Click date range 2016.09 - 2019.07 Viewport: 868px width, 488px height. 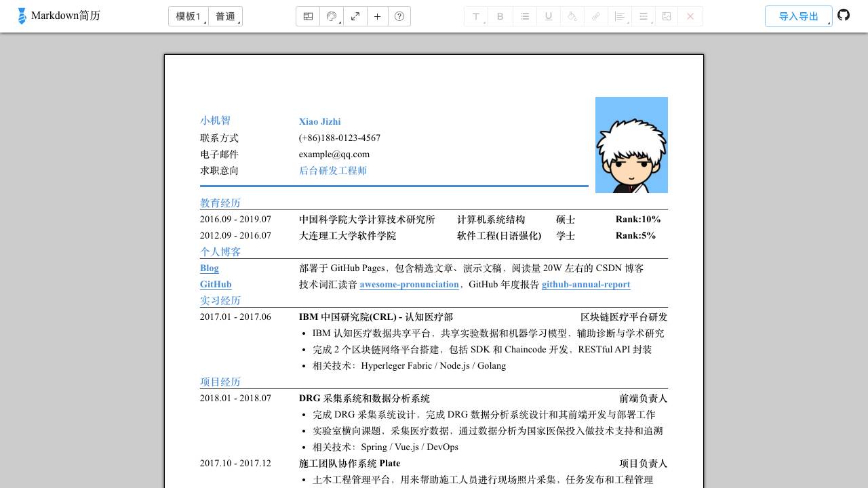[235, 220]
